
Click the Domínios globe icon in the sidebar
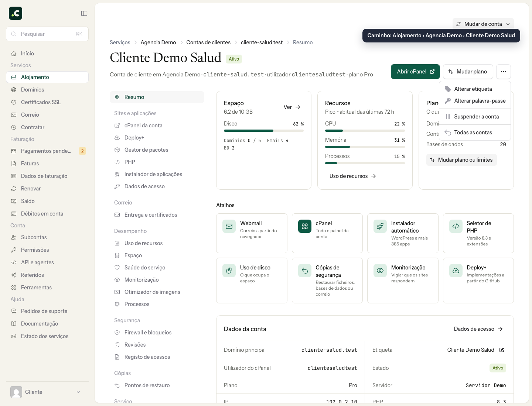pyautogui.click(x=14, y=90)
